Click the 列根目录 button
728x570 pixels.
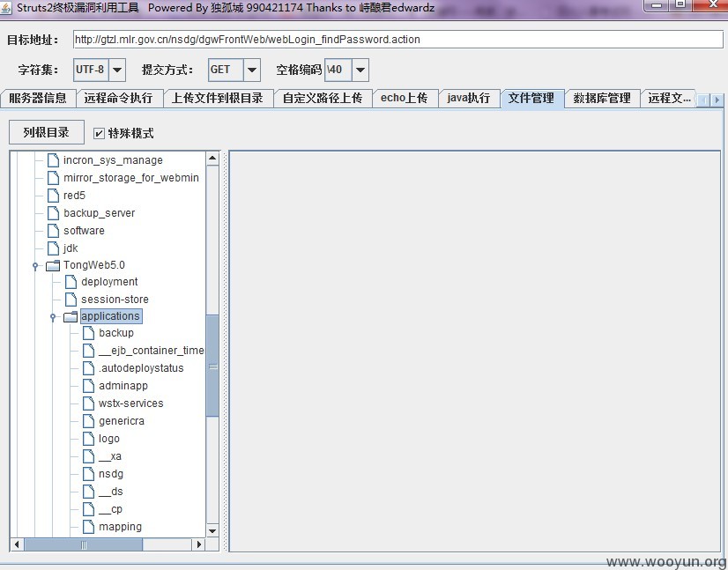(47, 132)
